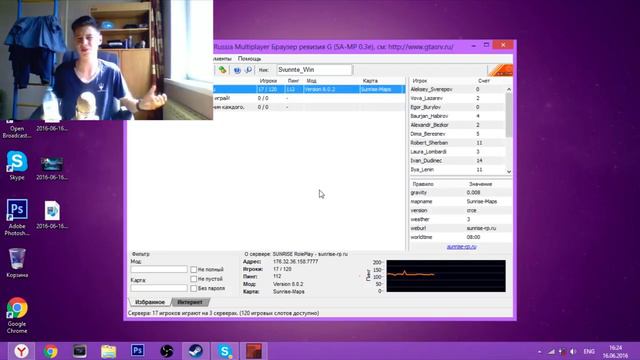Click the ENG language indicator

tap(589, 351)
